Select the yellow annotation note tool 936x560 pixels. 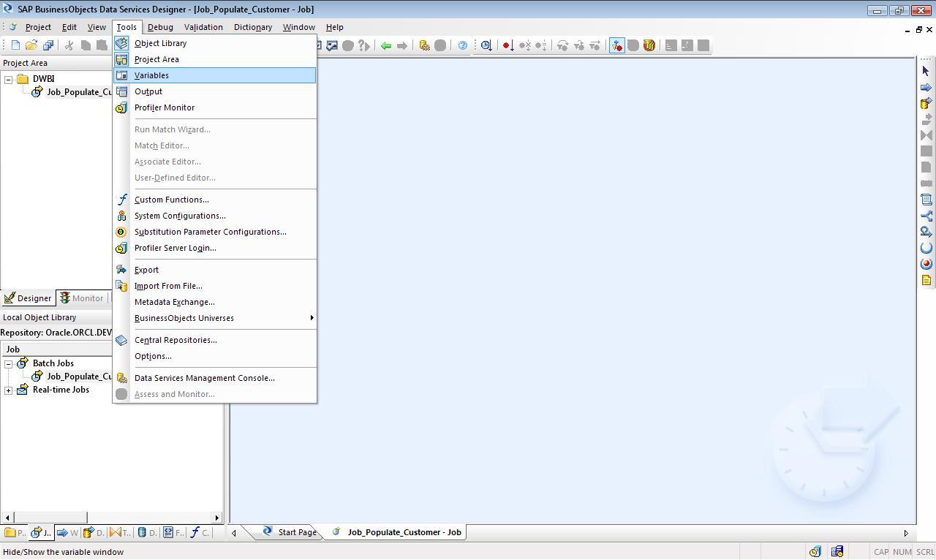coord(926,280)
